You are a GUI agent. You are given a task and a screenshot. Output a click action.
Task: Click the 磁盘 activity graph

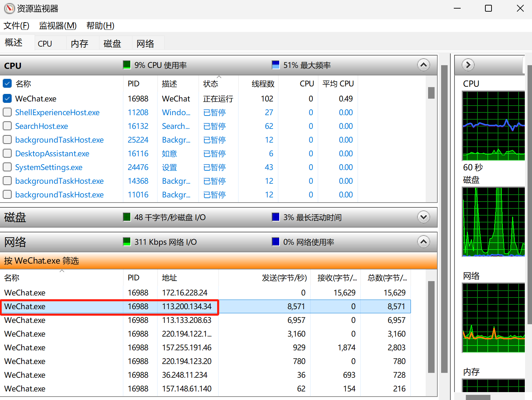click(493, 222)
